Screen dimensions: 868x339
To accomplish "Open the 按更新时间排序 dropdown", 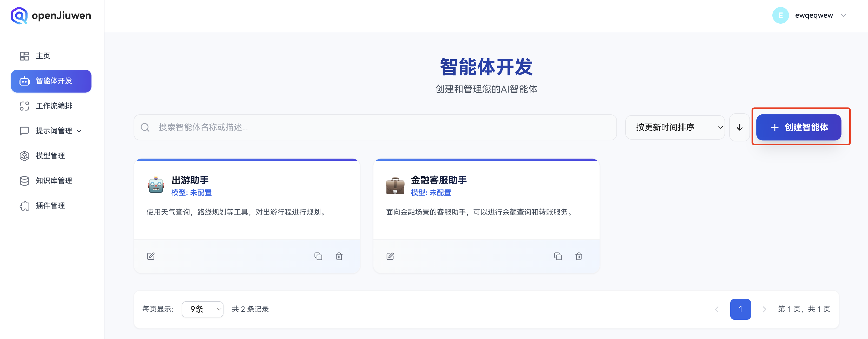I will click(675, 127).
